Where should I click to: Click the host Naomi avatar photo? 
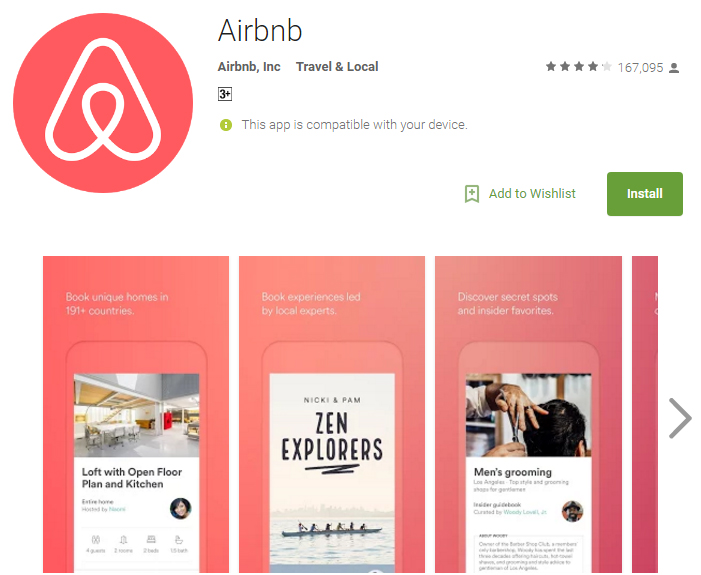181,508
